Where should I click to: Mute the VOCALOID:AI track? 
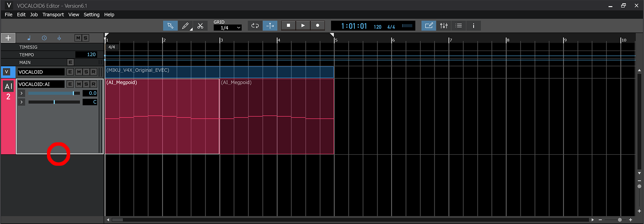coord(78,84)
